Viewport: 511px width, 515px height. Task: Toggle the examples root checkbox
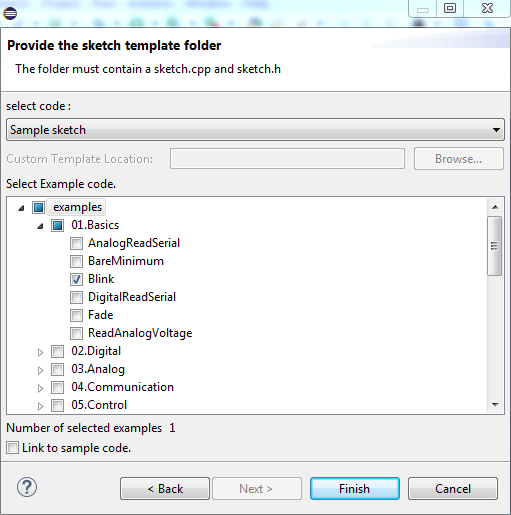[38, 207]
